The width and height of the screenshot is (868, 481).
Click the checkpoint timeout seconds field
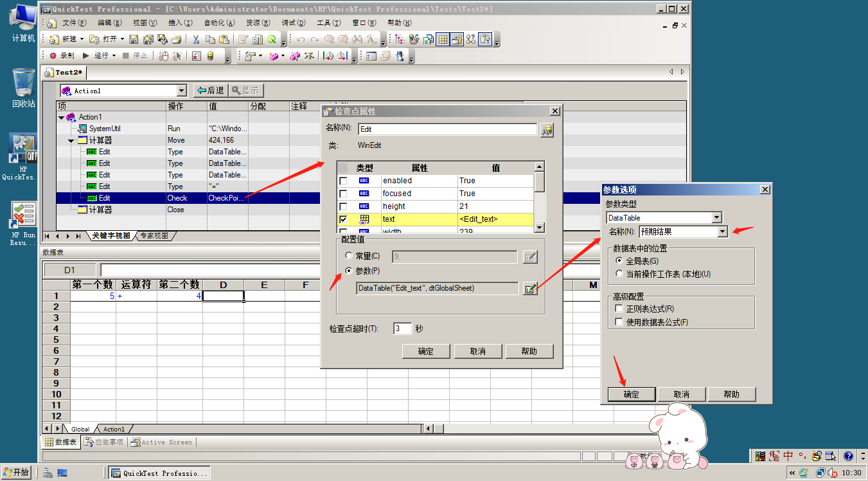[x=402, y=329]
